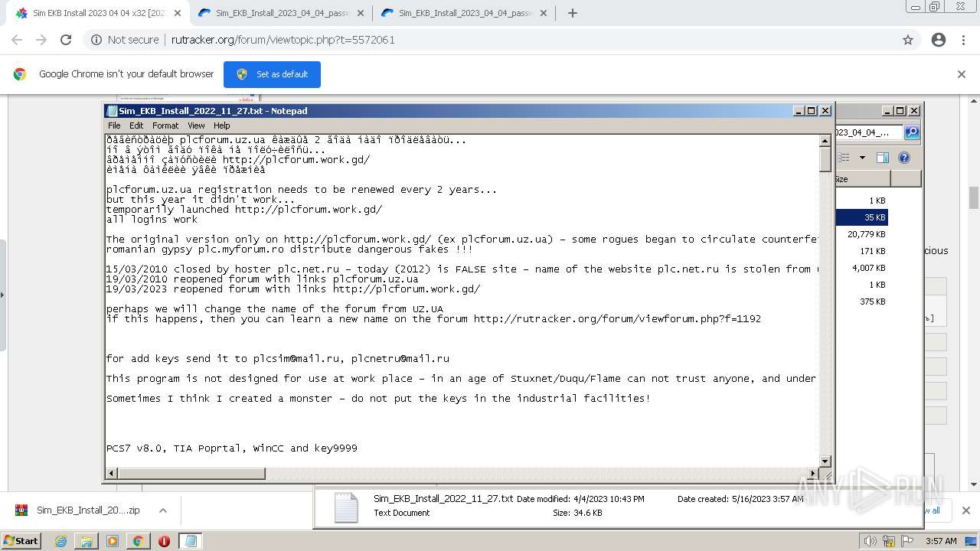Viewport: 980px width, 551px height.
Task: Open Windows Explorer from taskbar
Action: tap(87, 541)
